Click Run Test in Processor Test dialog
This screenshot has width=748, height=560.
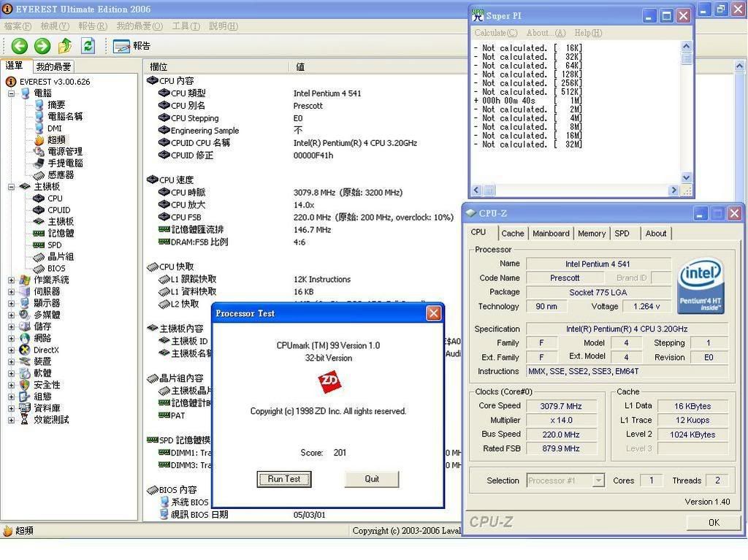tap(284, 479)
